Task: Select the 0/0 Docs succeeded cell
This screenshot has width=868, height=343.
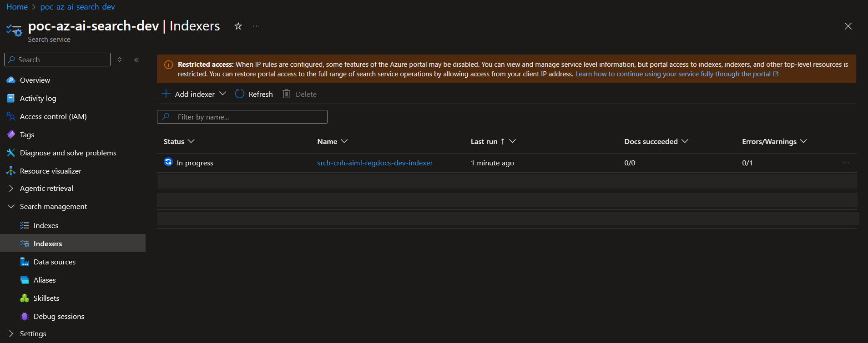Action: pos(630,163)
